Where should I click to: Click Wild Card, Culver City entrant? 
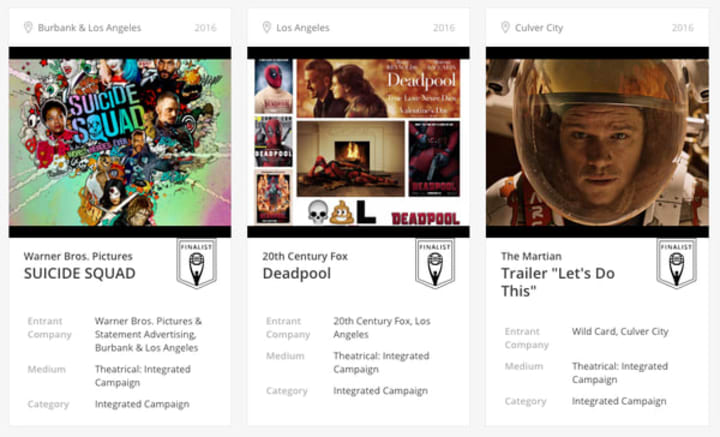pyautogui.click(x=620, y=331)
